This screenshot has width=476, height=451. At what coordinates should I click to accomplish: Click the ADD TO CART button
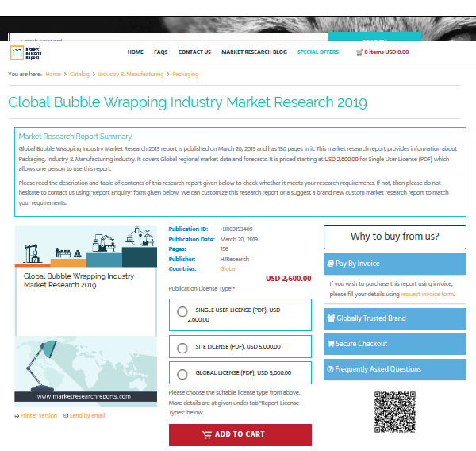click(x=240, y=435)
